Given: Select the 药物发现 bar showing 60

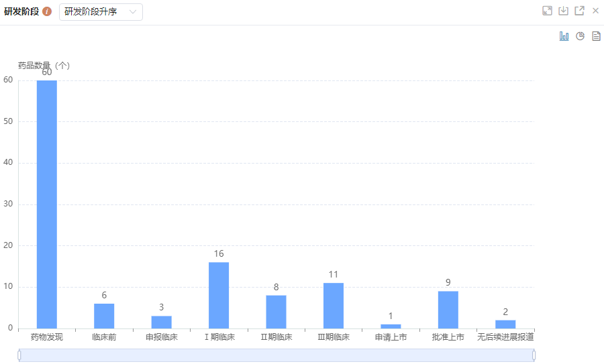Looking at the screenshot, I should click(47, 204).
